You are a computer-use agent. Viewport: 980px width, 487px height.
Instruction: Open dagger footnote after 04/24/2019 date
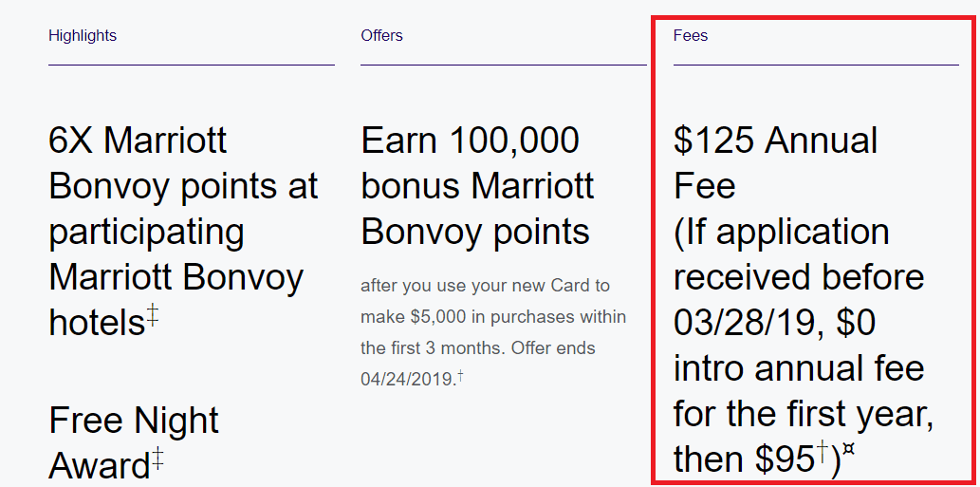[461, 375]
